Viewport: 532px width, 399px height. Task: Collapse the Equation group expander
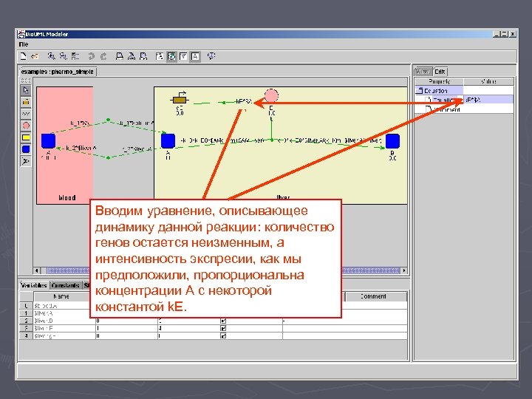click(x=420, y=91)
